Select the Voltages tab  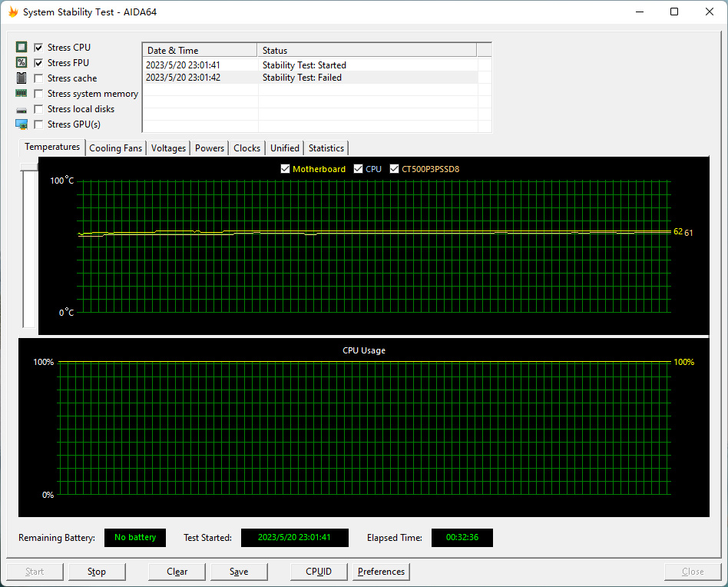click(168, 148)
